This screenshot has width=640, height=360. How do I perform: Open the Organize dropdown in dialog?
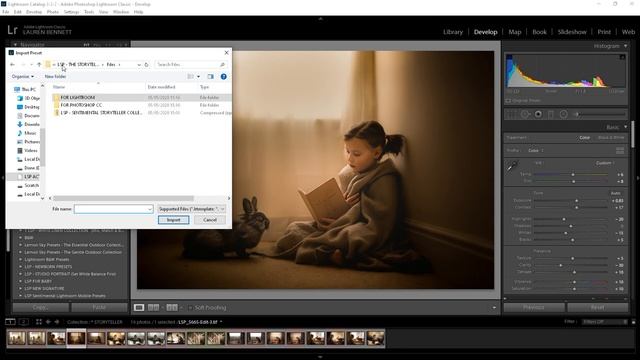point(23,76)
